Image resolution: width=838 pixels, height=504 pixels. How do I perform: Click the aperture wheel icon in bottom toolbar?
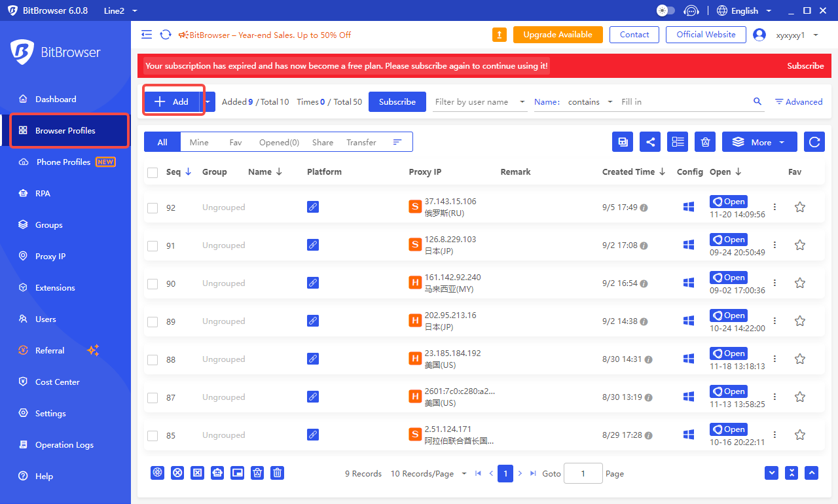coord(157,473)
